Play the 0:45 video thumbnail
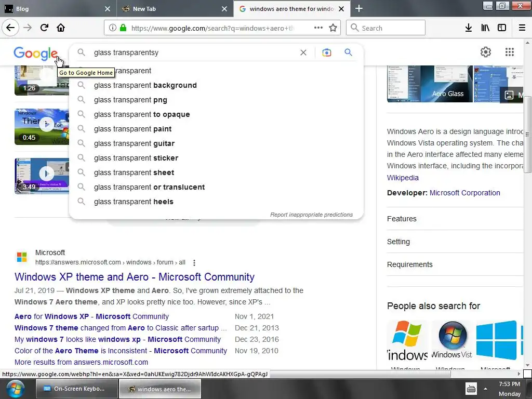The height and width of the screenshot is (399, 532). click(42, 127)
